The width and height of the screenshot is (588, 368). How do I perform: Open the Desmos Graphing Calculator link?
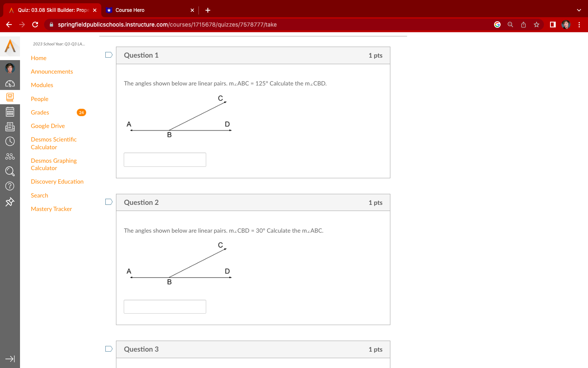pyautogui.click(x=54, y=164)
